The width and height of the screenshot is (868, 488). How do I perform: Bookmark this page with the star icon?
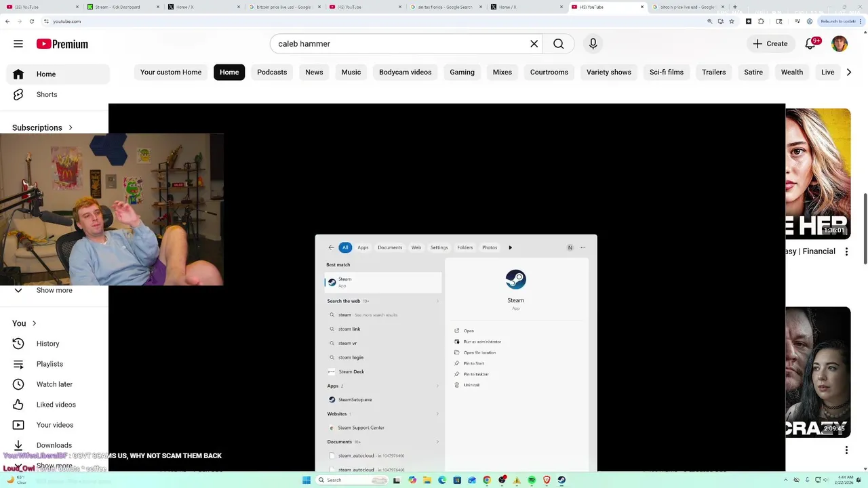pos(732,21)
